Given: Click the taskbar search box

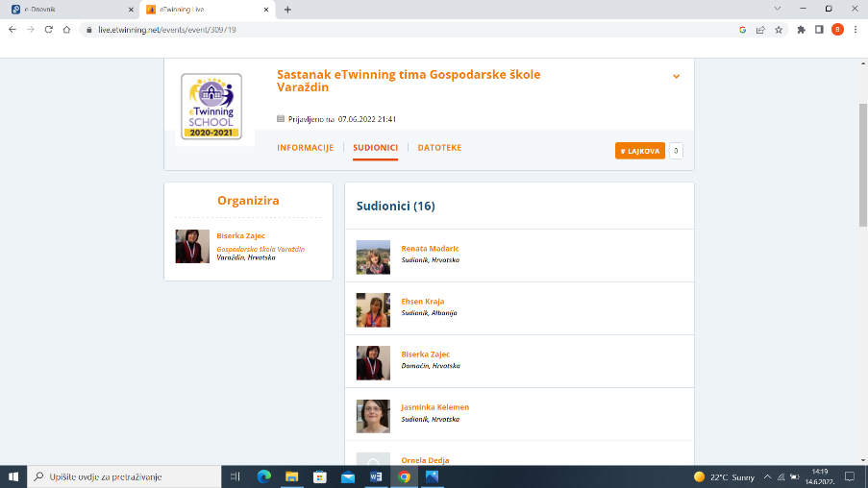Looking at the screenshot, I should [x=124, y=476].
